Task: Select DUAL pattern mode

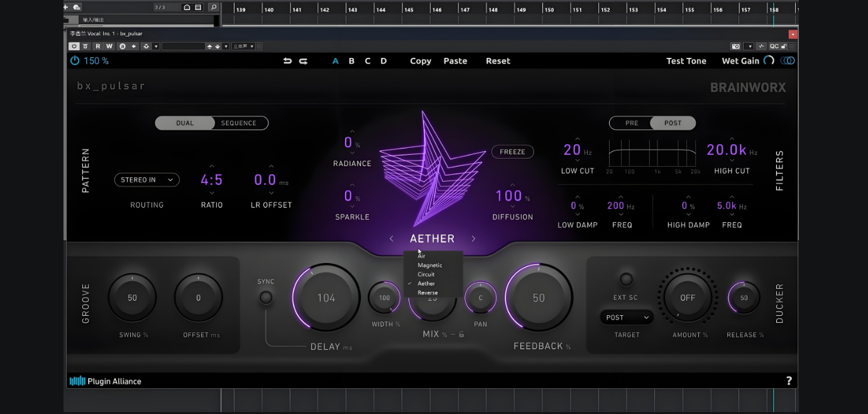Action: pos(185,123)
